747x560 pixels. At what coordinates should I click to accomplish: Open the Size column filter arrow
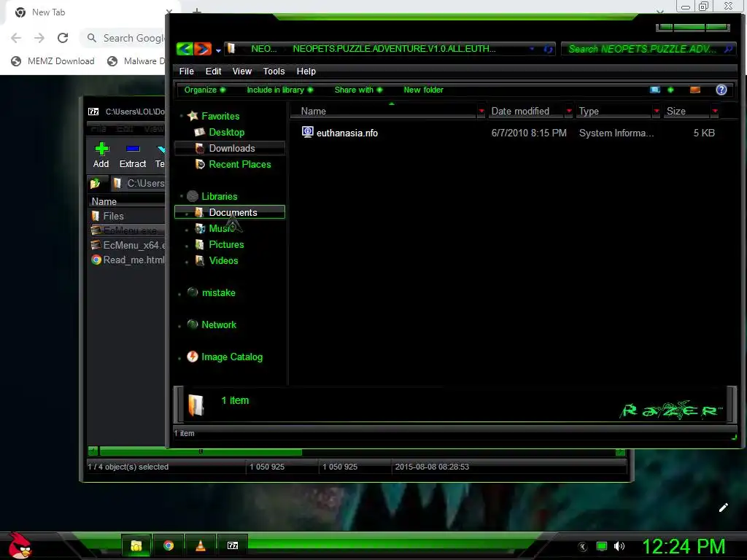tap(715, 111)
